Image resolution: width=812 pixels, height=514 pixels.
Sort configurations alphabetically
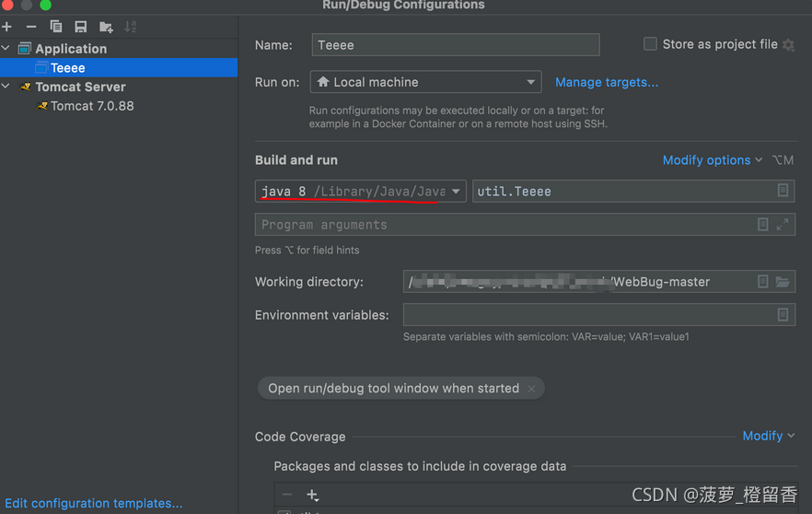pyautogui.click(x=131, y=27)
